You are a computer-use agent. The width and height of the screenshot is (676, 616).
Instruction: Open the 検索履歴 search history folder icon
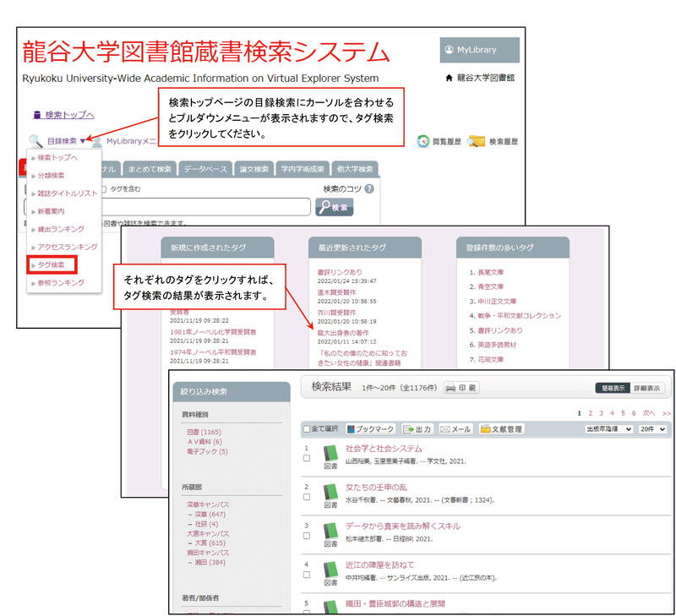[x=477, y=141]
